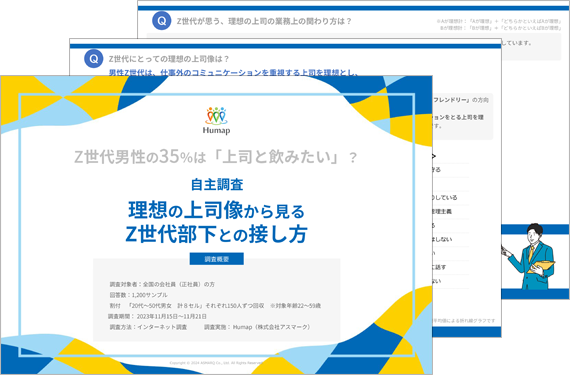The width and height of the screenshot is (570, 375).
Task: Click the 調査対象者 line in the survey overview
Action: pyautogui.click(x=162, y=284)
